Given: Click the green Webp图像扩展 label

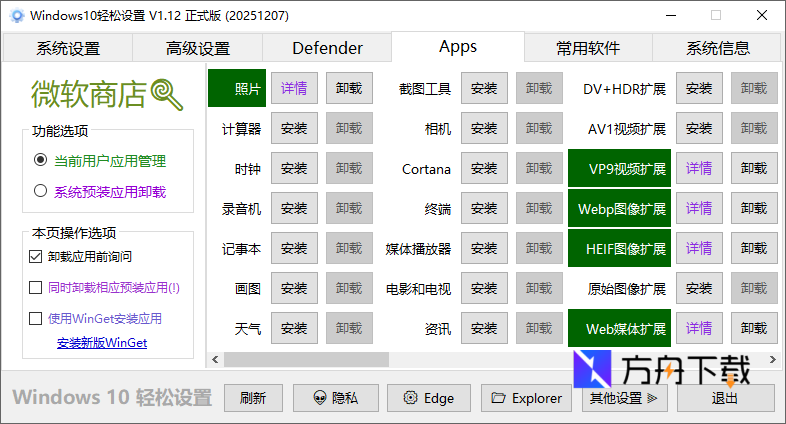Looking at the screenshot, I should click(619, 208).
